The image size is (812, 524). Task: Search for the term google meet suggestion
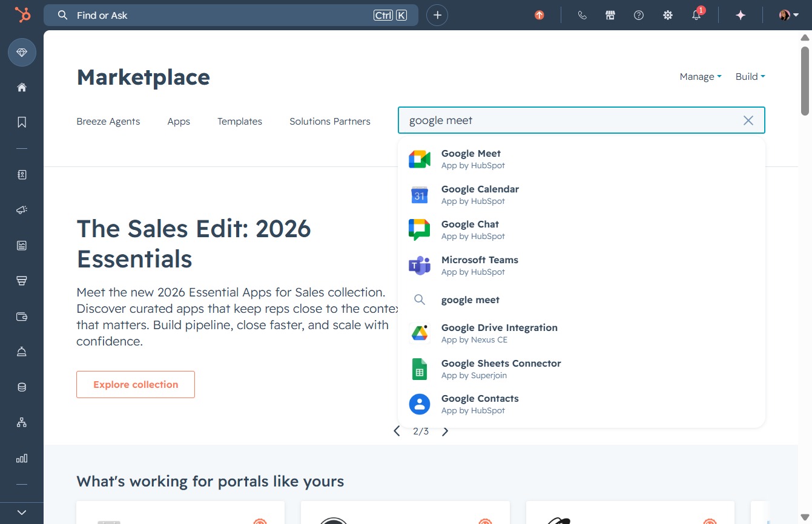point(581,300)
